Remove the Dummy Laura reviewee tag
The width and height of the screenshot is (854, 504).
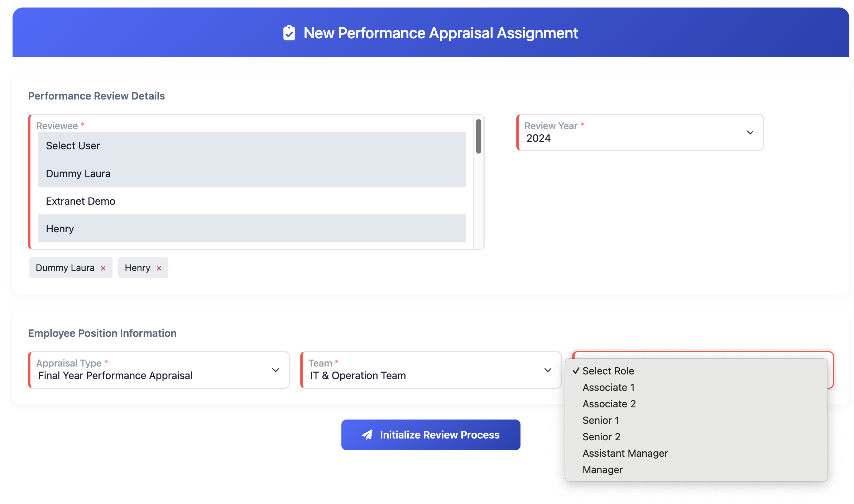pyautogui.click(x=103, y=268)
